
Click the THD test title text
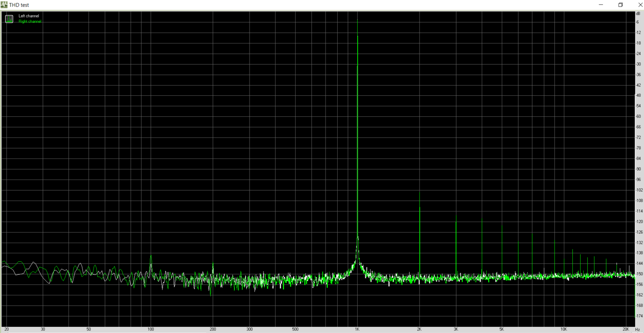point(19,5)
